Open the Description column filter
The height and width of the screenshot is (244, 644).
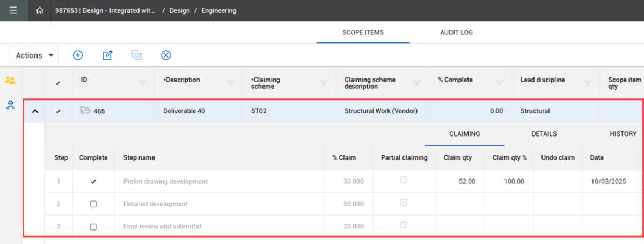230,83
